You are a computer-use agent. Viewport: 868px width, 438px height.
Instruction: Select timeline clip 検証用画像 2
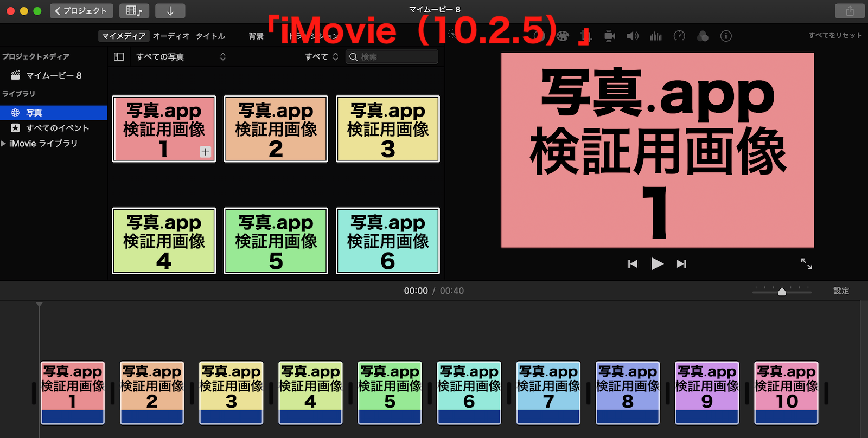tap(152, 393)
